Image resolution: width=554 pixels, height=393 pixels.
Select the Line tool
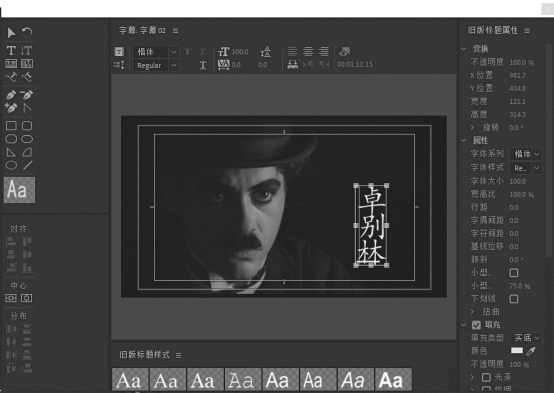pos(28,165)
